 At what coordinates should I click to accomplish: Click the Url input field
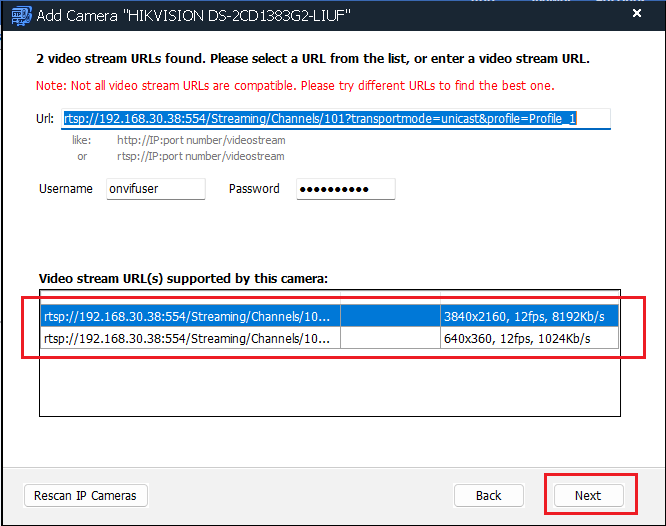coord(335,119)
